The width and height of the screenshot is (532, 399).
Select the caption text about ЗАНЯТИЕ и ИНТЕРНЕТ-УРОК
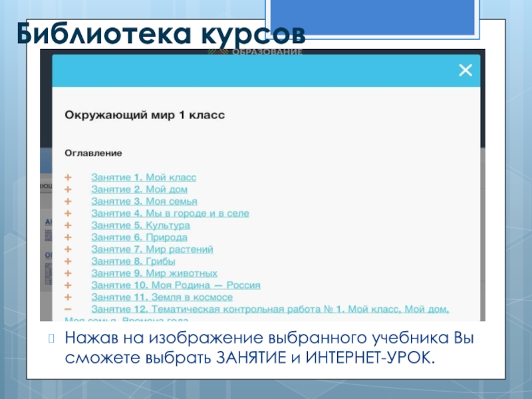[269, 348]
